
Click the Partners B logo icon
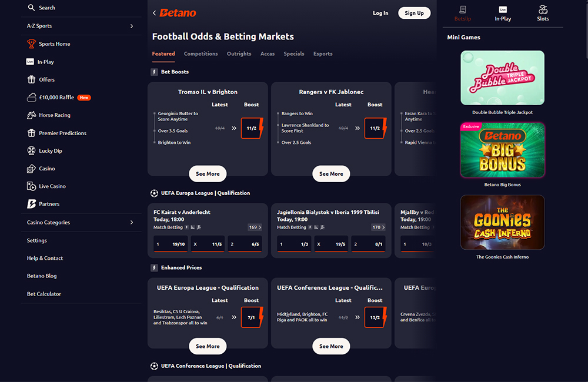coord(32,204)
